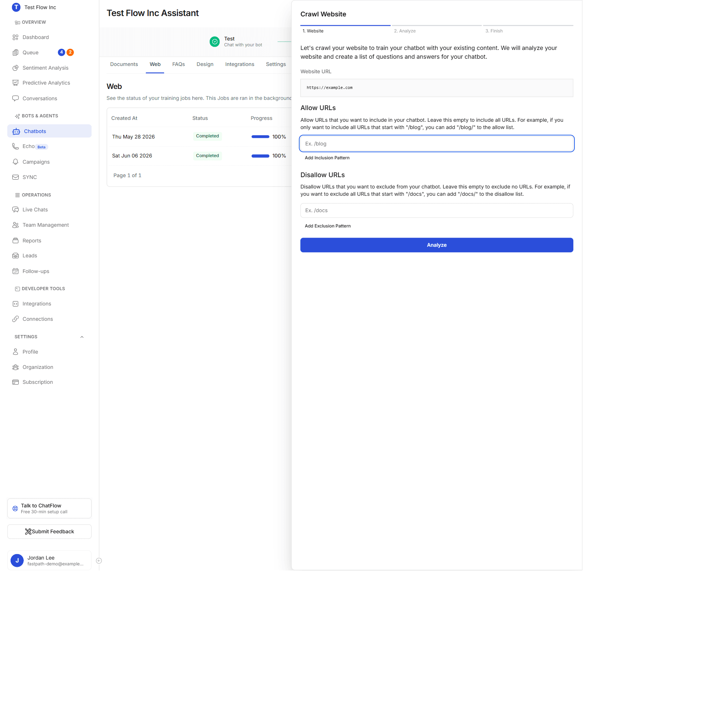This screenshot has width=728, height=713.
Task: Click wizard step 3. Finish
Action: 528,29
